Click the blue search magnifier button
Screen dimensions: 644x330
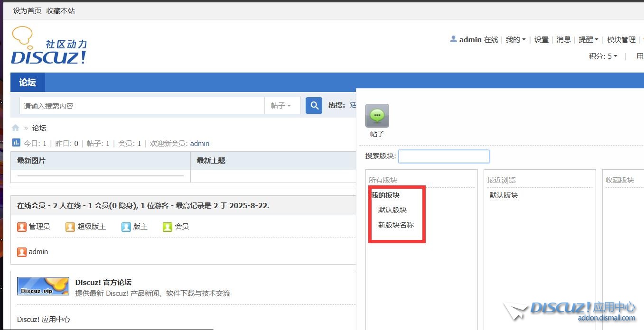(x=314, y=105)
